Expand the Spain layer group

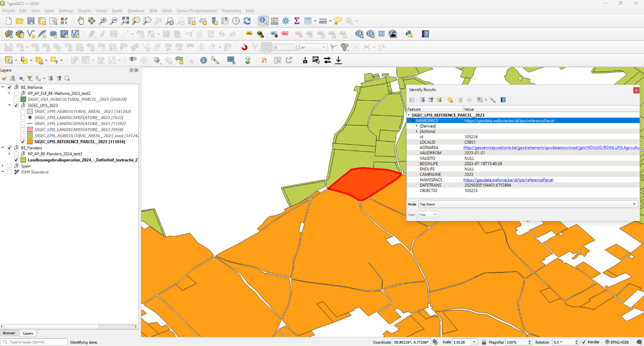3,166
